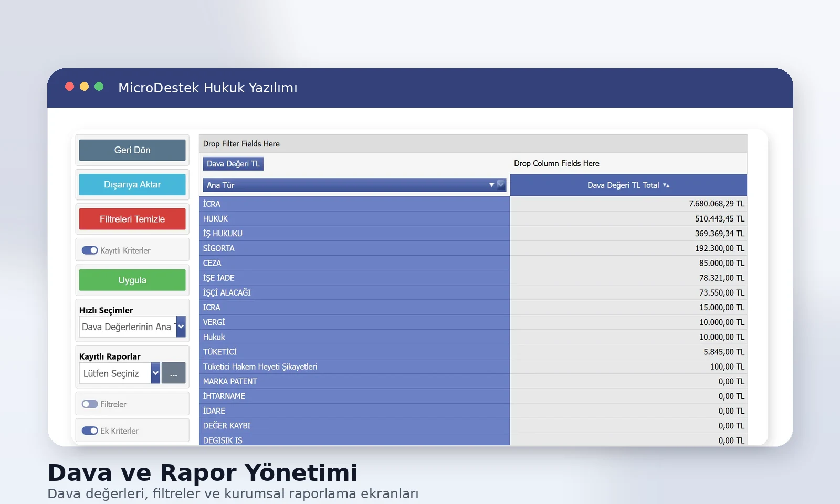Disable the Ek Kriterler toggle
The image size is (840, 504).
(89, 430)
